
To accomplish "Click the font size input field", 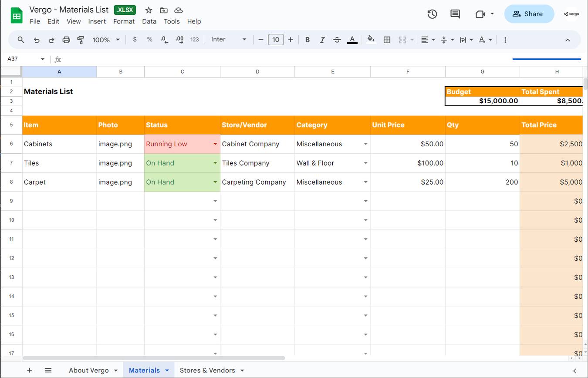I will click(276, 40).
